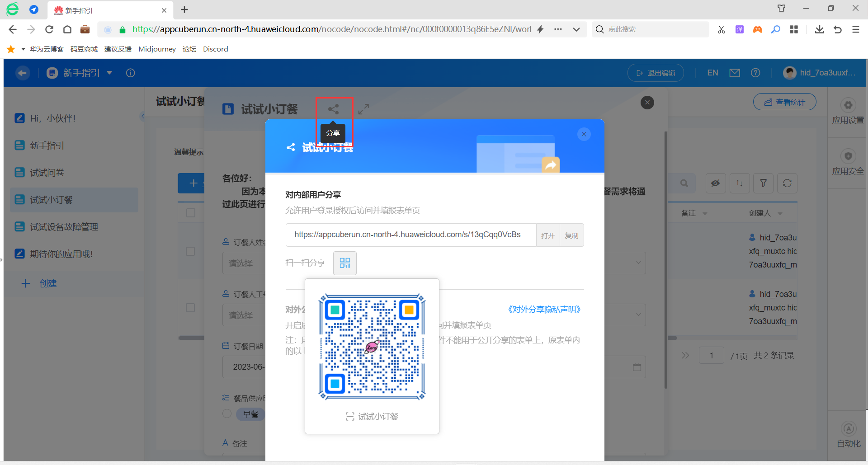The image size is (868, 465).
Task: Toggle the select-all header checkbox
Action: 191,213
